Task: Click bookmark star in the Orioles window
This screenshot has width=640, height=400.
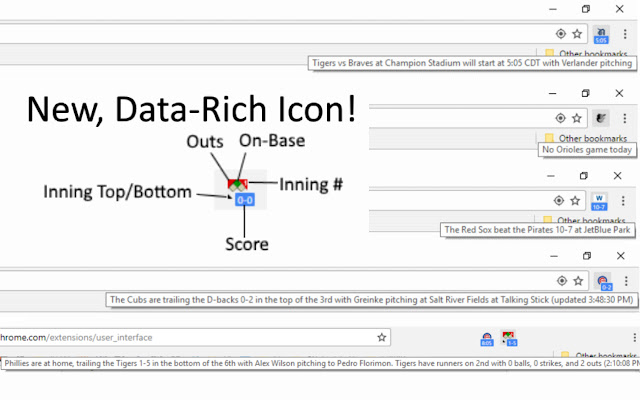Action: [576, 118]
